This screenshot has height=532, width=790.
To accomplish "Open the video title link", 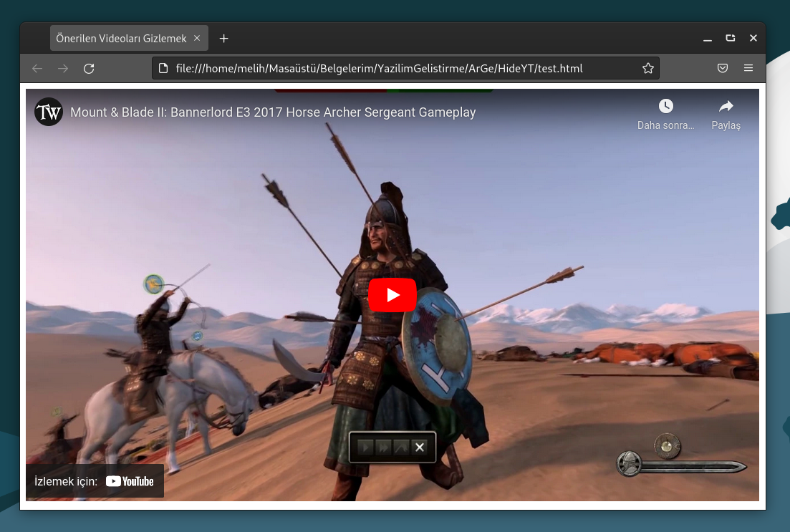I will tap(273, 112).
